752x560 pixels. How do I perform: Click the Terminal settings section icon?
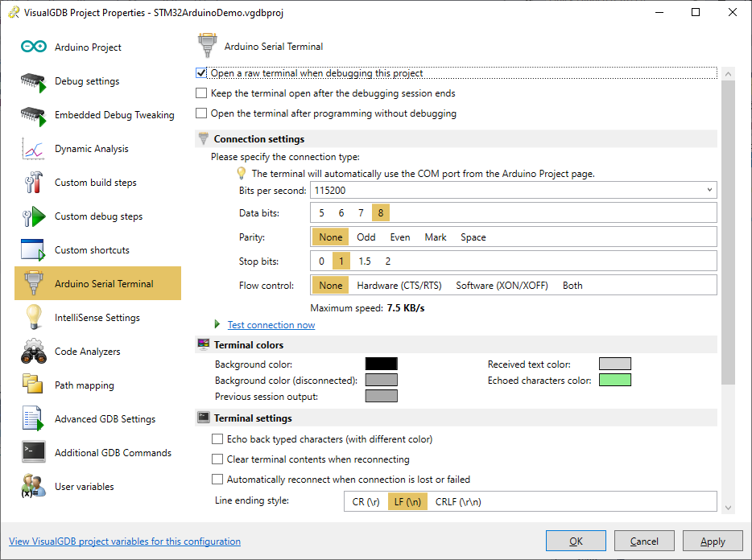204,417
